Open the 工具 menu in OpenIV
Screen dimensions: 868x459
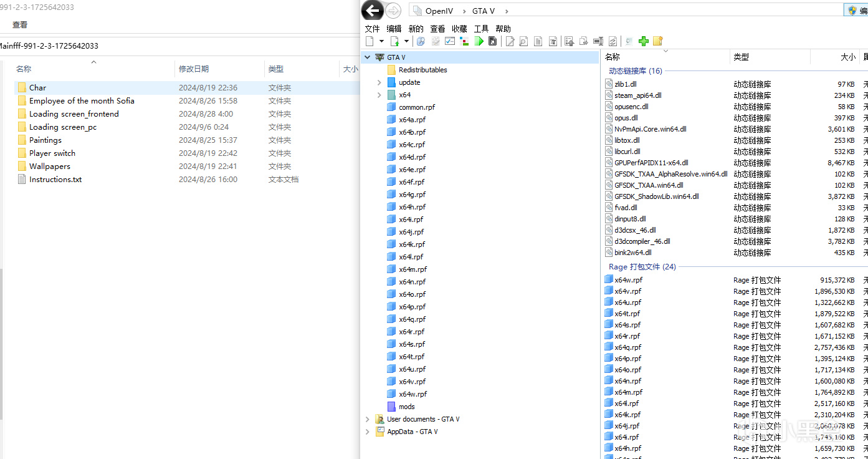coord(481,29)
